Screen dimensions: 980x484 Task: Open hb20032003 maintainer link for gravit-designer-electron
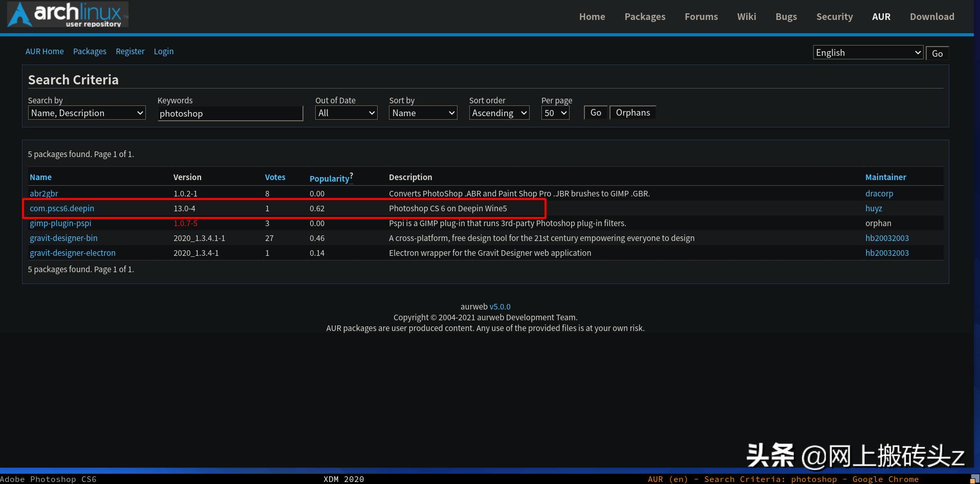tap(887, 253)
